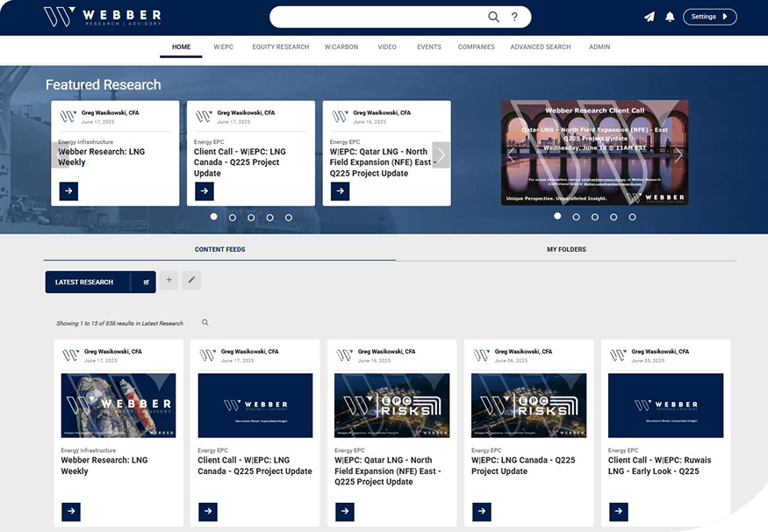Open Qatar LNG EPC Risks thumbnail

coord(391,406)
